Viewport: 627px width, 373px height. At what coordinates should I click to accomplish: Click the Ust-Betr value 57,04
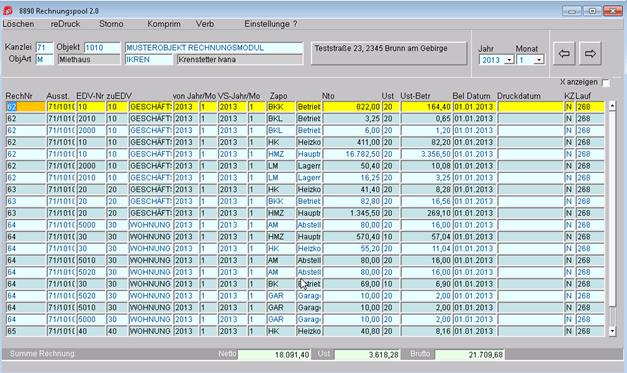pyautogui.click(x=426, y=237)
